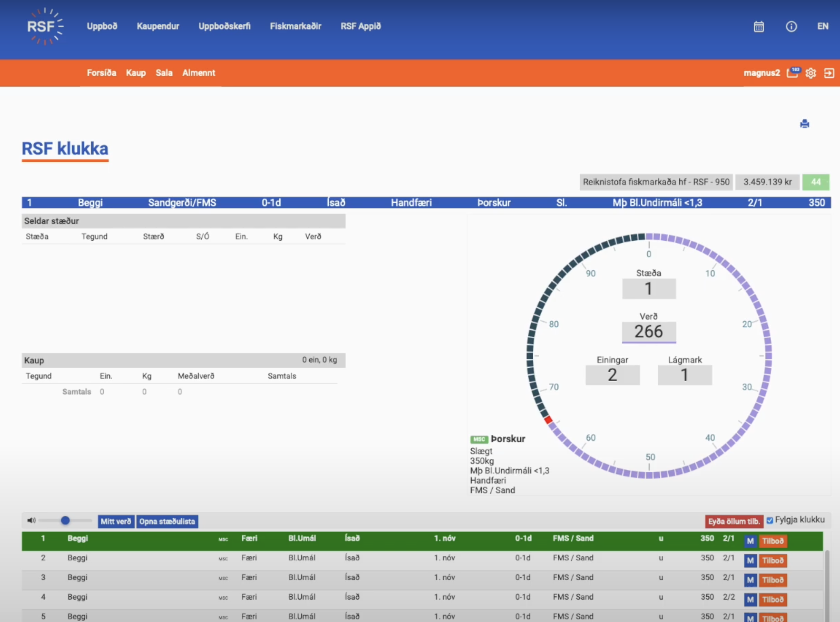Select lot row 4 with 2/2
Screen dimensions: 840x622
[422, 599]
